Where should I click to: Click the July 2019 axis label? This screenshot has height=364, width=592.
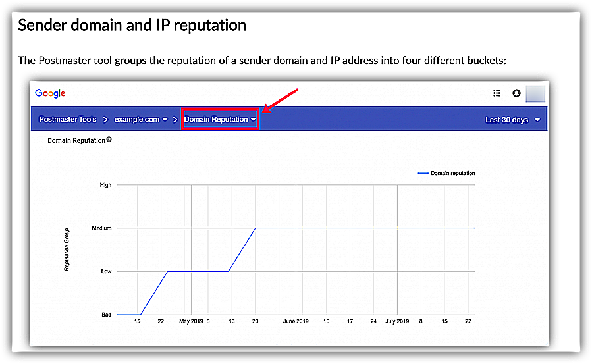397,321
